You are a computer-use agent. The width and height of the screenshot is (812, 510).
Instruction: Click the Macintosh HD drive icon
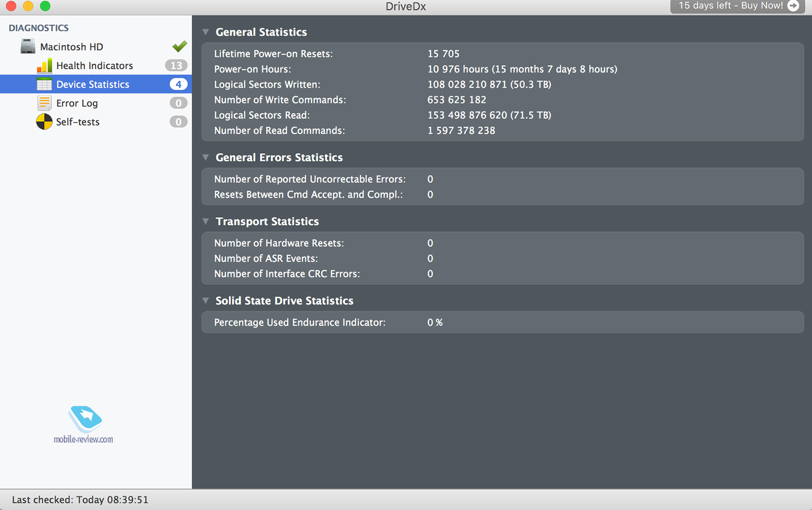click(x=28, y=46)
